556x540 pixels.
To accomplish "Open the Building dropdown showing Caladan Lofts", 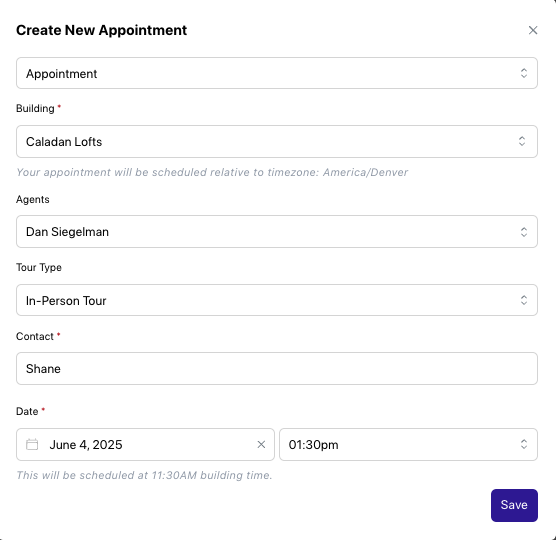I will point(277,141).
